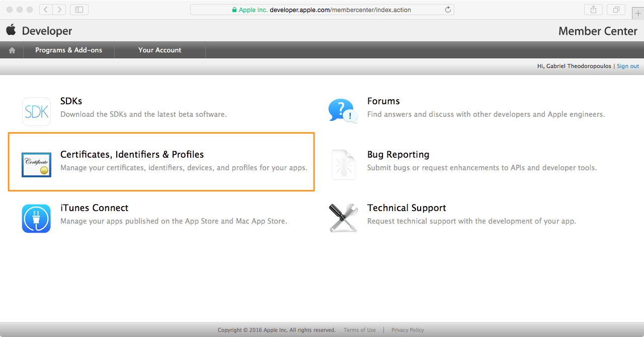The height and width of the screenshot is (337, 644).
Task: Click the SDK icon
Action: pos(36,111)
